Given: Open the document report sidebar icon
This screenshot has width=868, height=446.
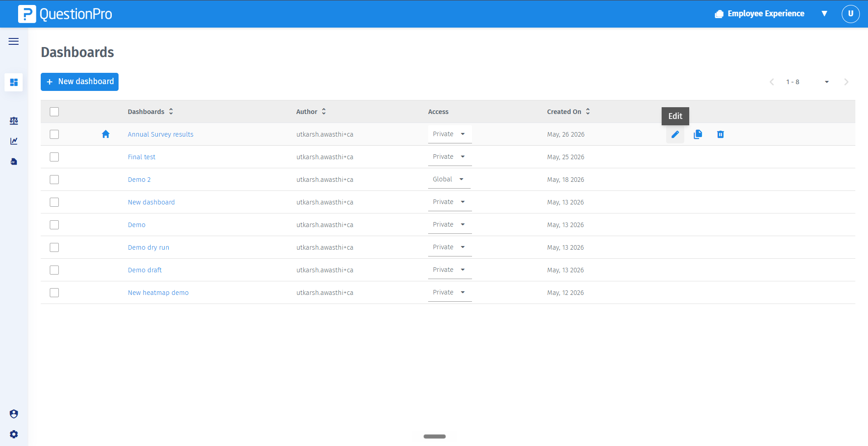Looking at the screenshot, I should [x=14, y=161].
